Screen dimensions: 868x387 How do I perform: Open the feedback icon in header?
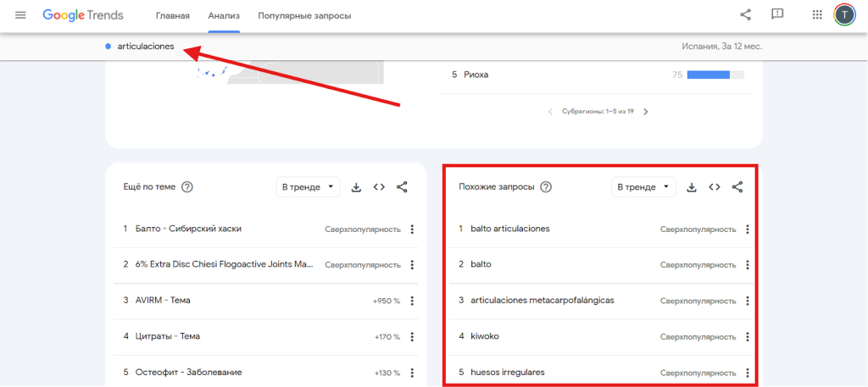click(776, 15)
